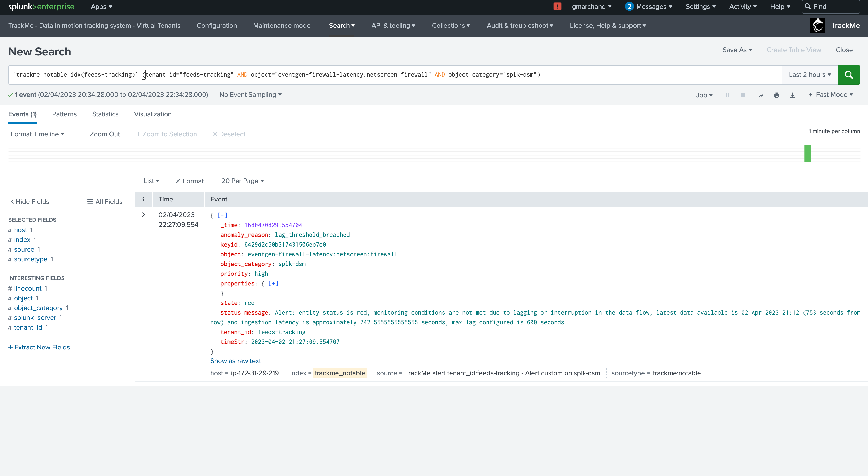Viewport: 868px width, 476px height.
Task: Select the object_category interesting field
Action: (x=38, y=308)
